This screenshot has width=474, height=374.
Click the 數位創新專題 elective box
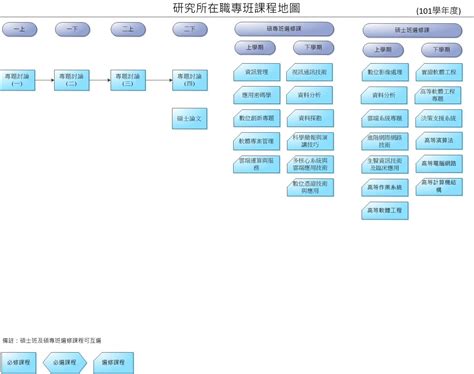pos(257,118)
